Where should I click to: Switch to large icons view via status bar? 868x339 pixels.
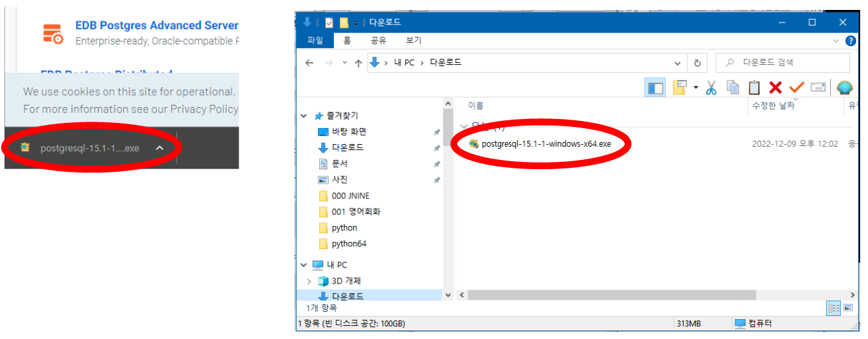coord(848,308)
